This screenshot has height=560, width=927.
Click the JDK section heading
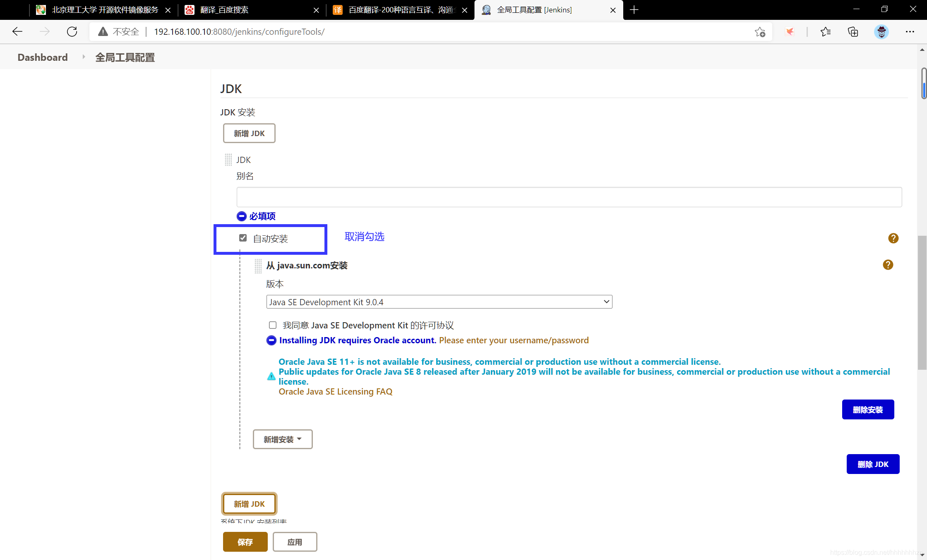(x=231, y=89)
